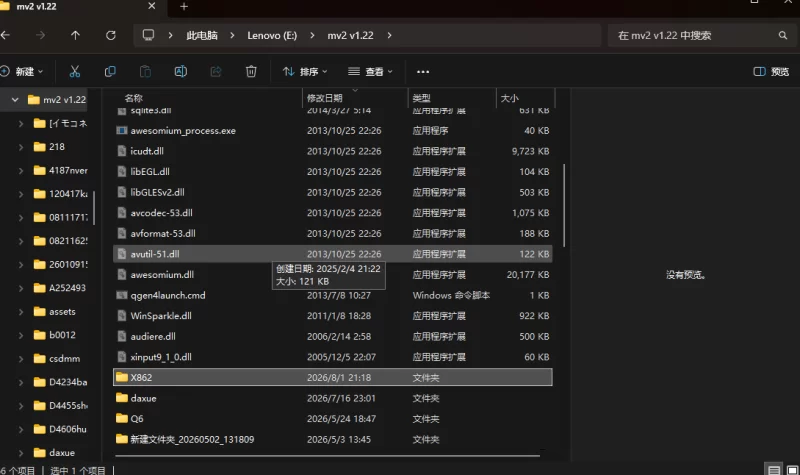The height and width of the screenshot is (475, 800).
Task: Sort by the 修改日期 column header
Action: tap(324, 98)
